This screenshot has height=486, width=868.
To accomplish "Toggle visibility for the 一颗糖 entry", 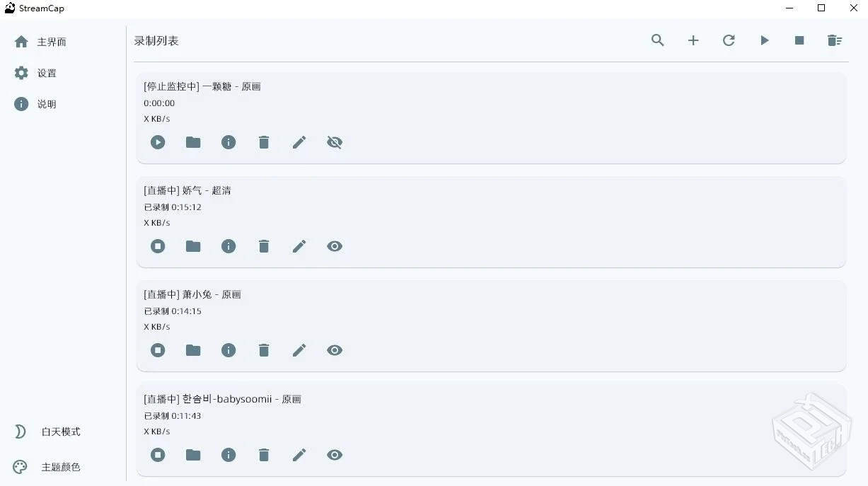I will tap(335, 142).
